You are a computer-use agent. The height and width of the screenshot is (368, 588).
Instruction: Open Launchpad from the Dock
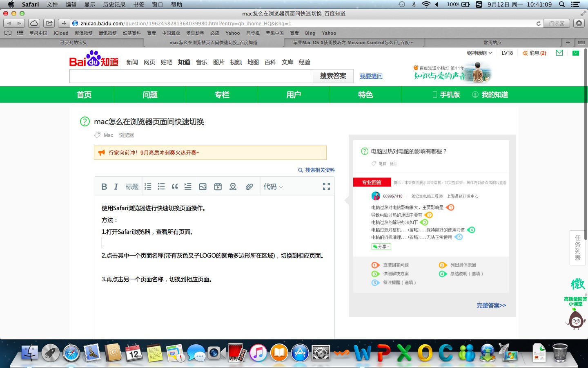pos(51,353)
